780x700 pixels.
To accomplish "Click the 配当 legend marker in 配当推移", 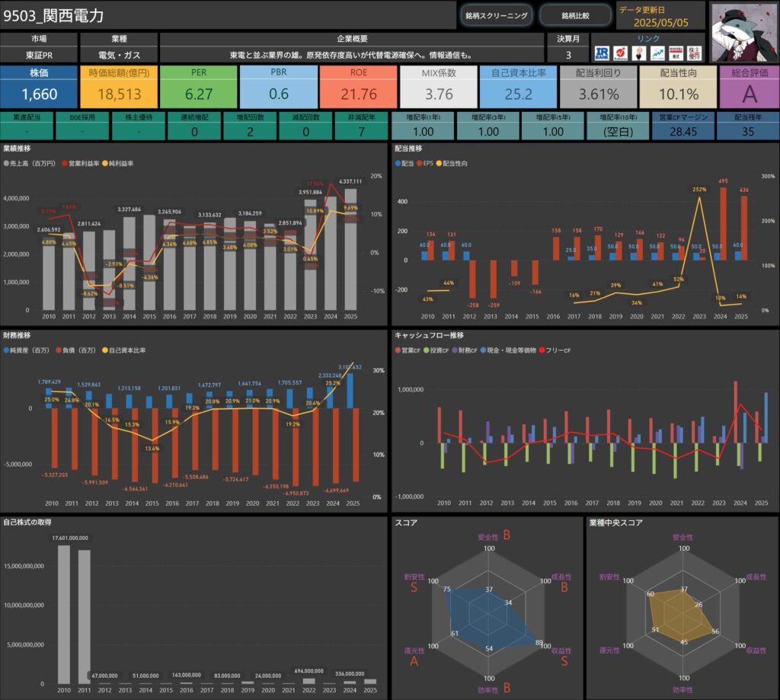I will tap(398, 163).
